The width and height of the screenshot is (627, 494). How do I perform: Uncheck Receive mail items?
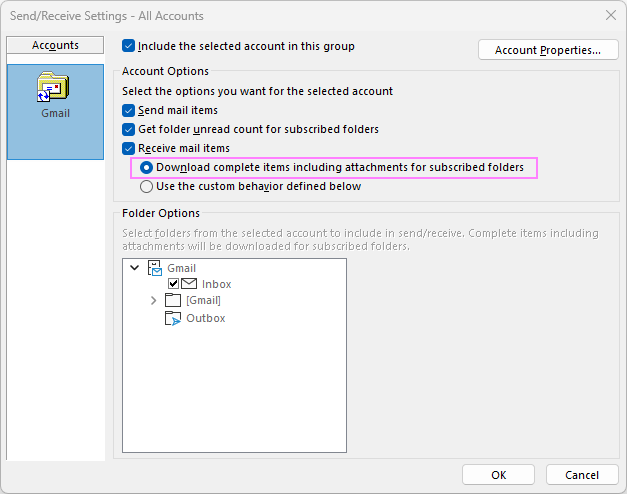(x=128, y=148)
